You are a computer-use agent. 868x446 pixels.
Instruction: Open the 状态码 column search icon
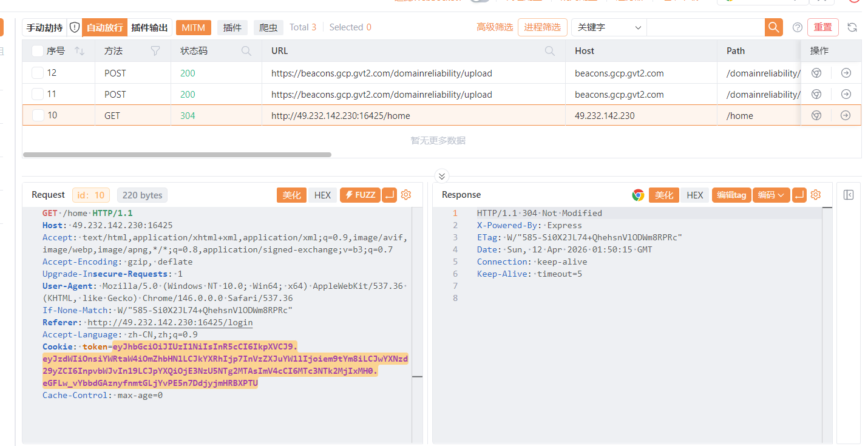point(246,51)
